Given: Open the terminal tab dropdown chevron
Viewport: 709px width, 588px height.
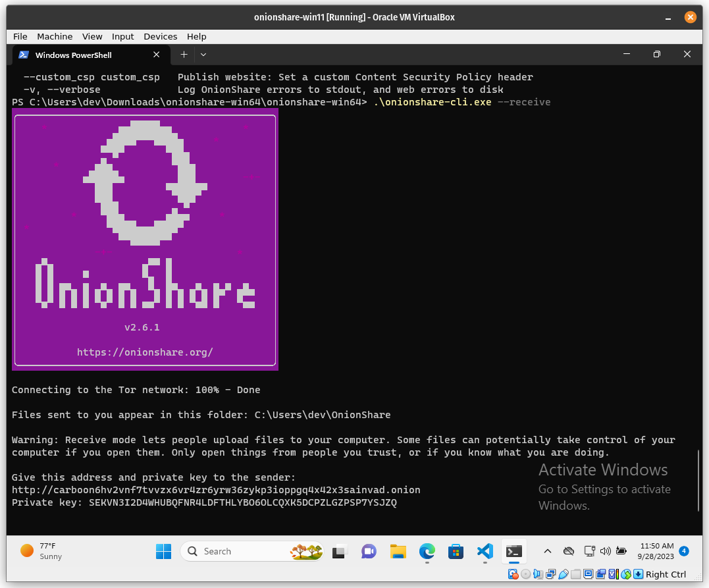Looking at the screenshot, I should click(203, 55).
